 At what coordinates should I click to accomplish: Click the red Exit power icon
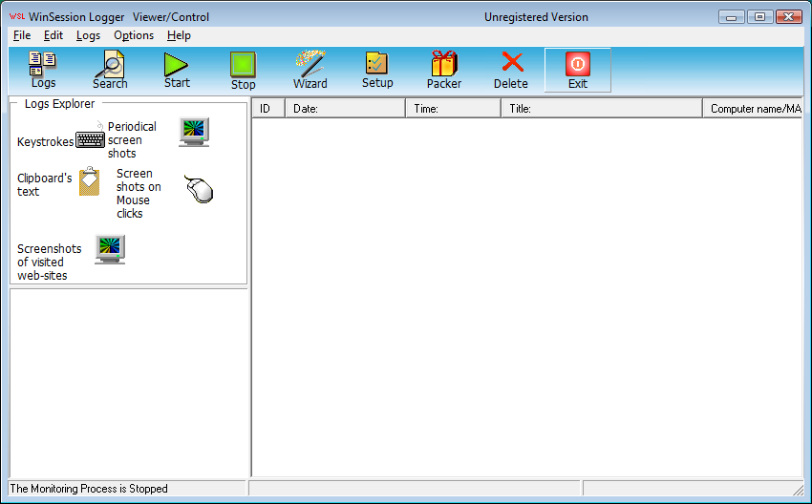coord(577,64)
